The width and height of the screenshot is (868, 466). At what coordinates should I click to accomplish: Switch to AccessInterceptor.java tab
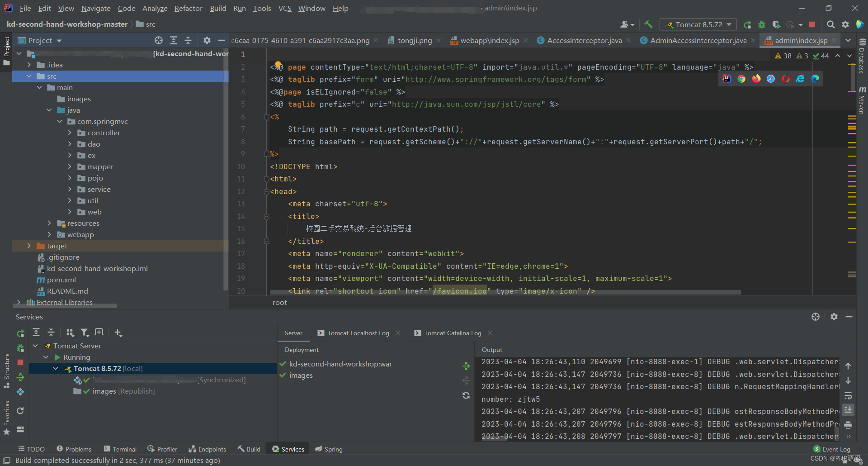coord(584,40)
